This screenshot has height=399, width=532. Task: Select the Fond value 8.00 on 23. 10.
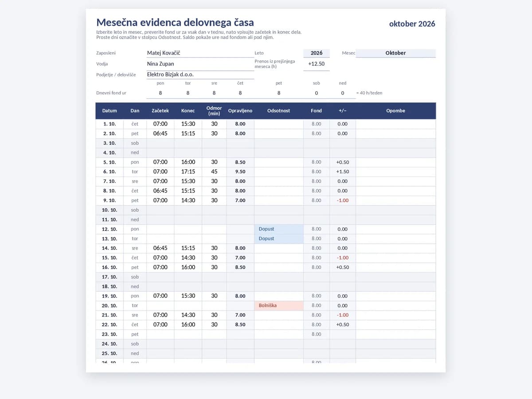pos(317,334)
